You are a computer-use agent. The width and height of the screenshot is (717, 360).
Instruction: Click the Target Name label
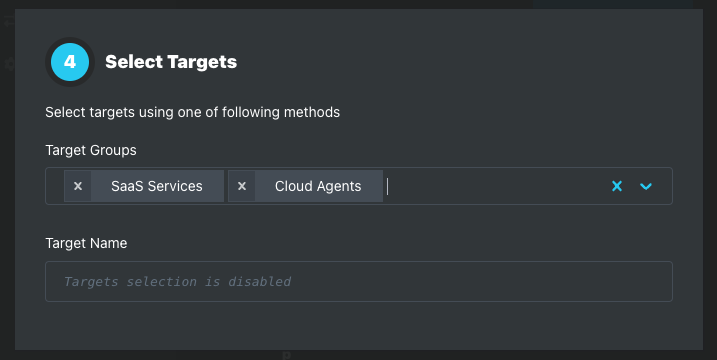(86, 243)
